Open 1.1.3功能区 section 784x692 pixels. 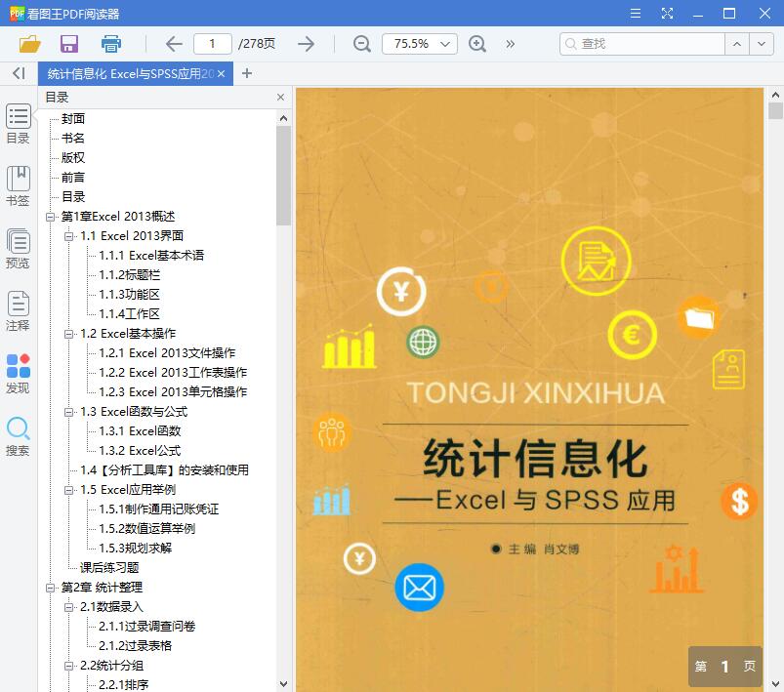click(x=130, y=295)
